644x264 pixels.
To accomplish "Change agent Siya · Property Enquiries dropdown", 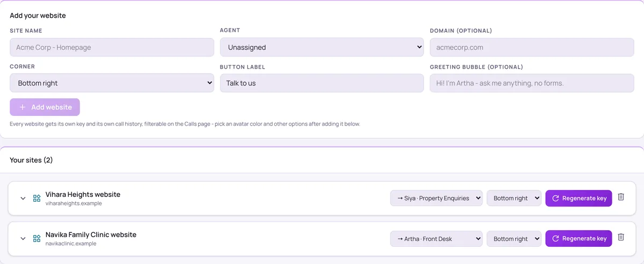I will 436,198.
